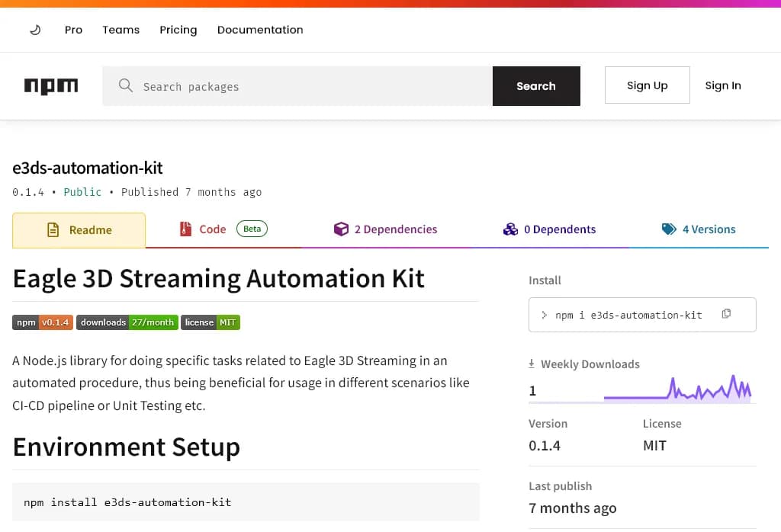Click the Public label under package name

(82, 192)
